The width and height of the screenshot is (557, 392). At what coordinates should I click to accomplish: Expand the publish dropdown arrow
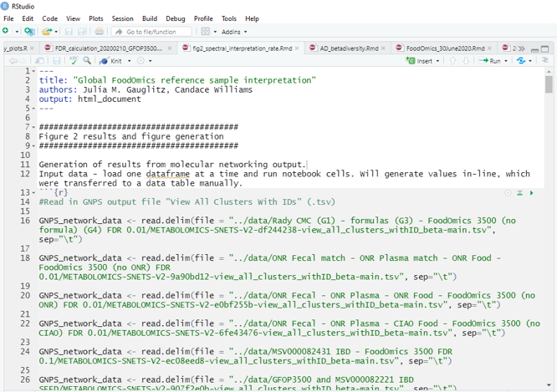tap(530, 61)
